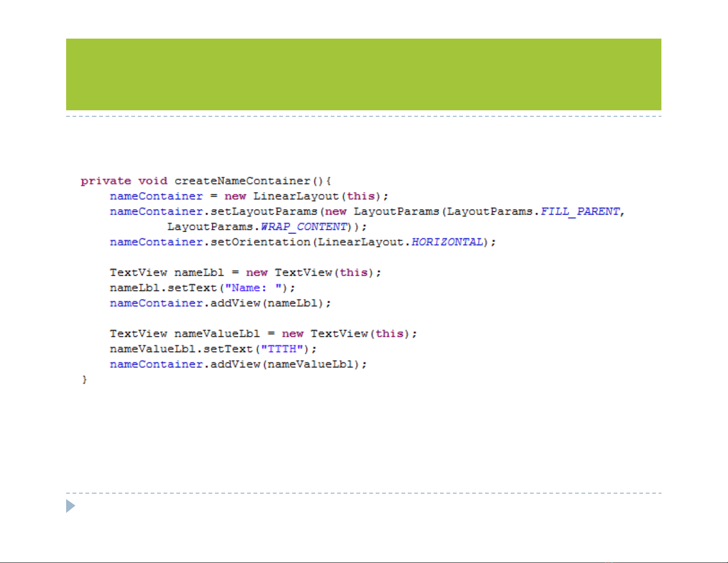
Task: Click the blue triangle arrow at slide bottom
Action: [70, 506]
